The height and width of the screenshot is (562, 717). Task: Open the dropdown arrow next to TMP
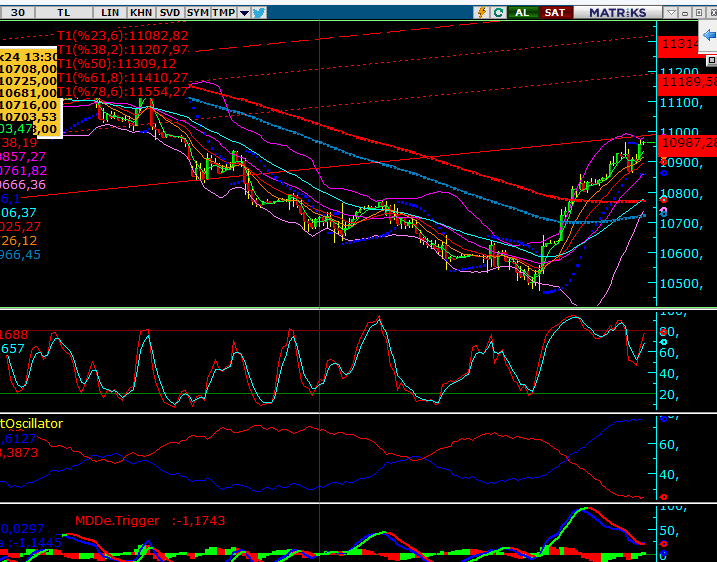[x=245, y=13]
